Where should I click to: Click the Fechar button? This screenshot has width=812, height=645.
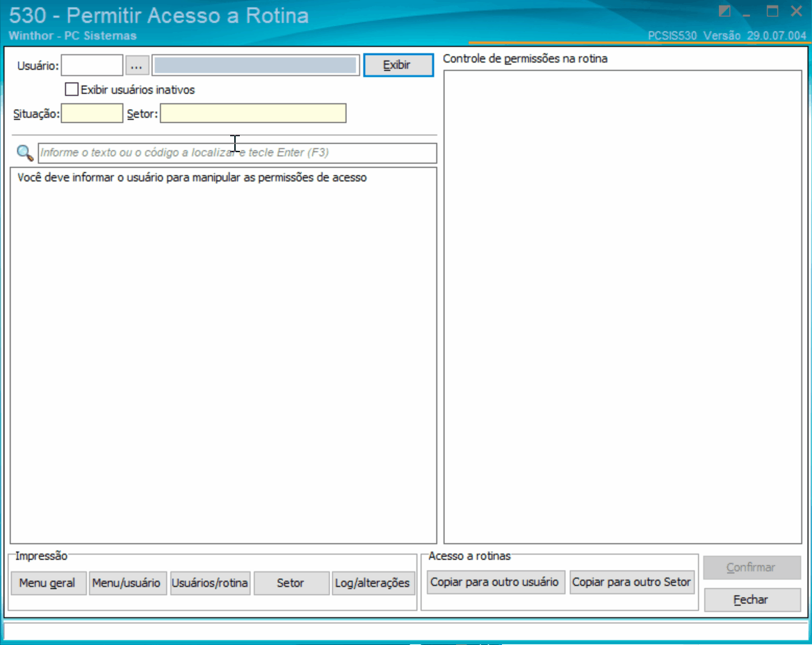(x=752, y=600)
